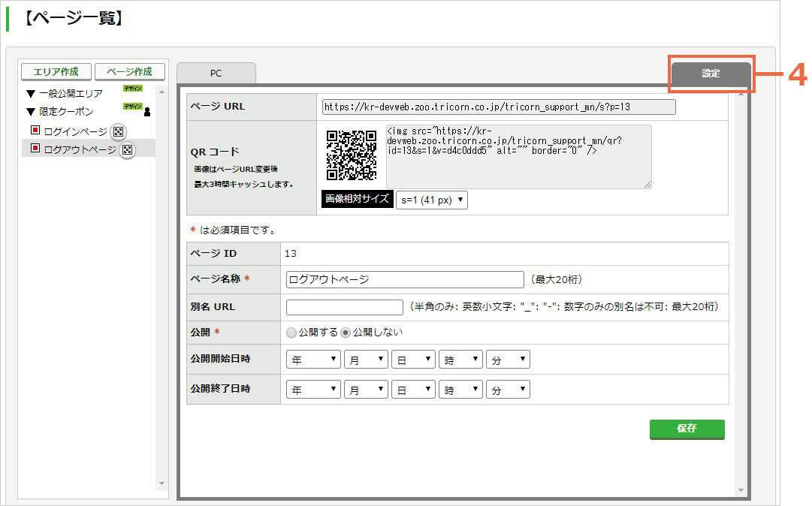Open the 公開開始日時 日 dropdown
The width and height of the screenshot is (812, 506).
click(x=413, y=360)
